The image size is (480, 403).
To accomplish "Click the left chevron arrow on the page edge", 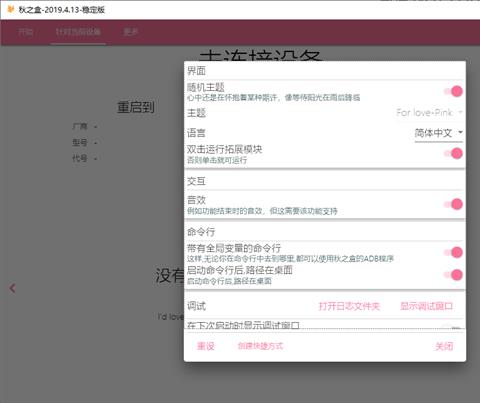I will [x=13, y=288].
